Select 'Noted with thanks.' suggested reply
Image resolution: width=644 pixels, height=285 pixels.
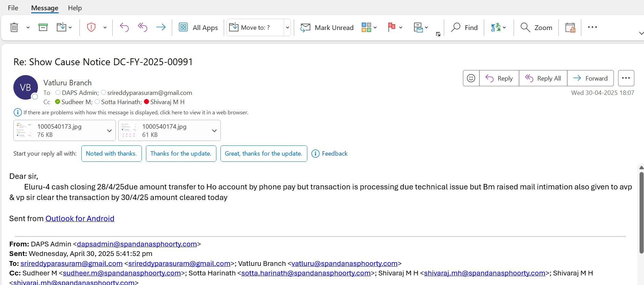coord(111,154)
